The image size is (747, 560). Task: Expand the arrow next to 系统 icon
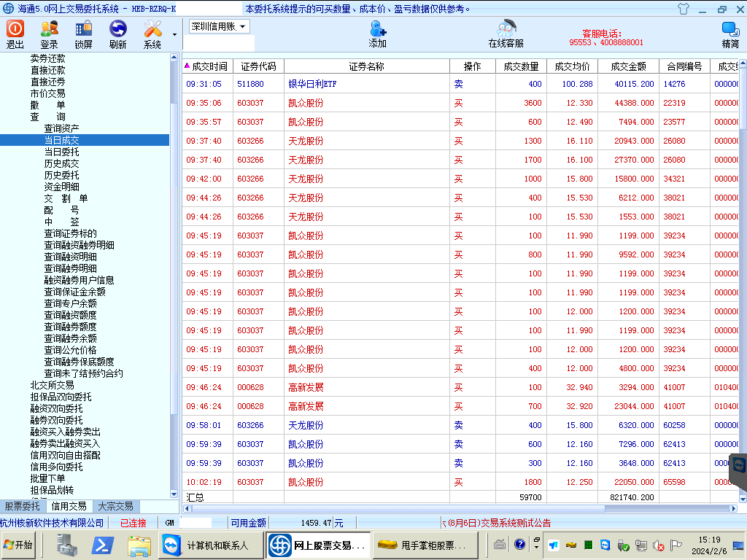click(x=174, y=34)
